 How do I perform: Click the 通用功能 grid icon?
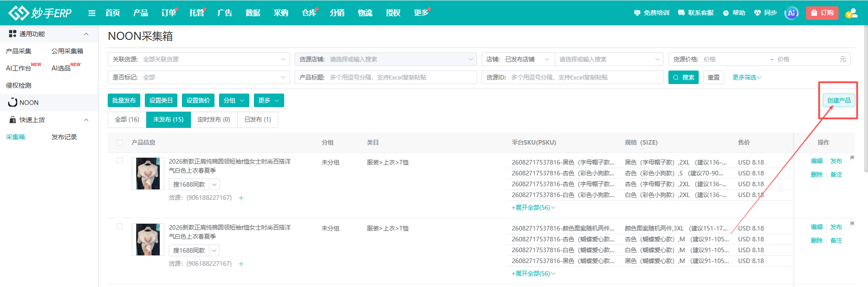coord(13,34)
